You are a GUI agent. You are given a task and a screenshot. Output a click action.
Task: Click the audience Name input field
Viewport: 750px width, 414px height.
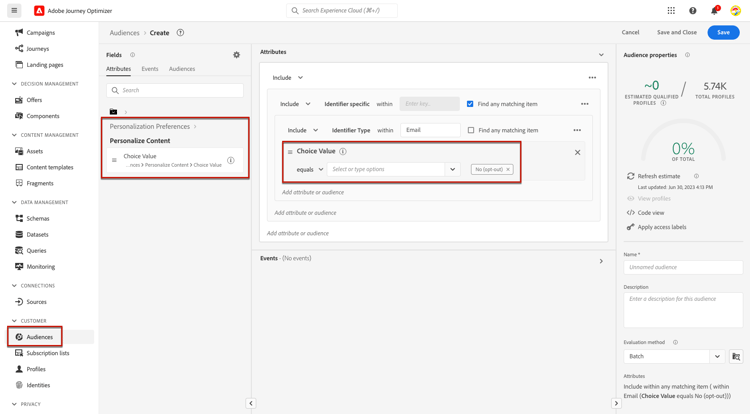click(x=683, y=267)
